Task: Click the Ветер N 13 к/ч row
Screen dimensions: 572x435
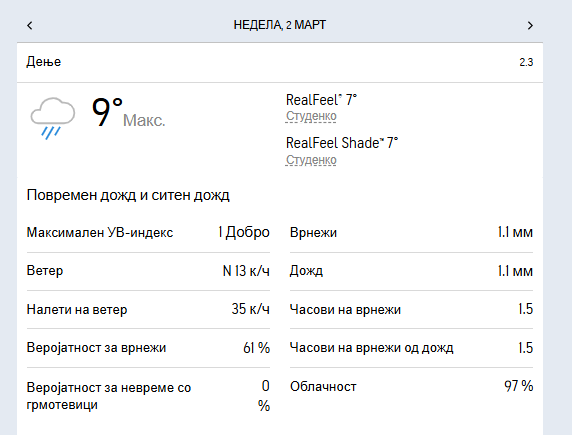Action: point(148,271)
